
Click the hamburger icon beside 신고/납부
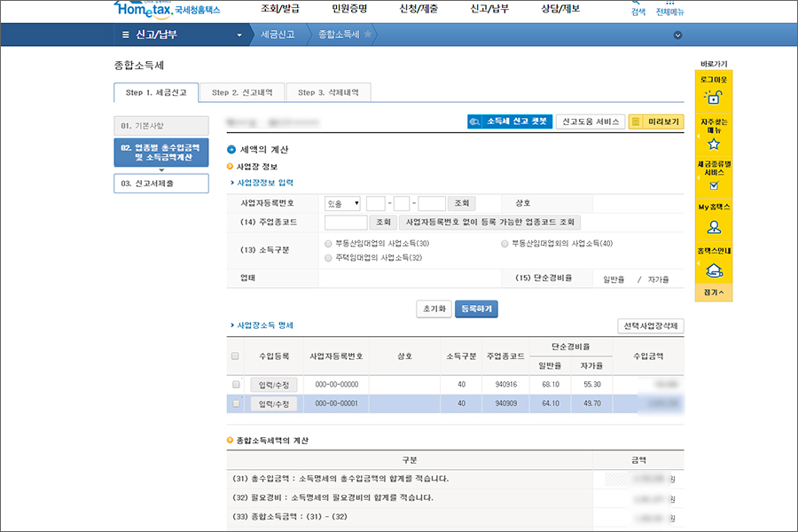pos(125,35)
